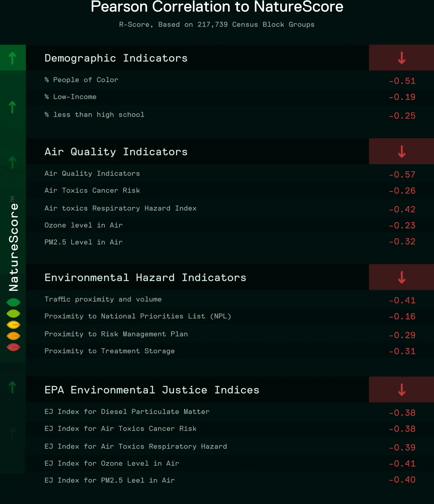This screenshot has width=434, height=504.
Task: Click the red arrow beside Demographic Indicators
Action: pyautogui.click(x=402, y=58)
